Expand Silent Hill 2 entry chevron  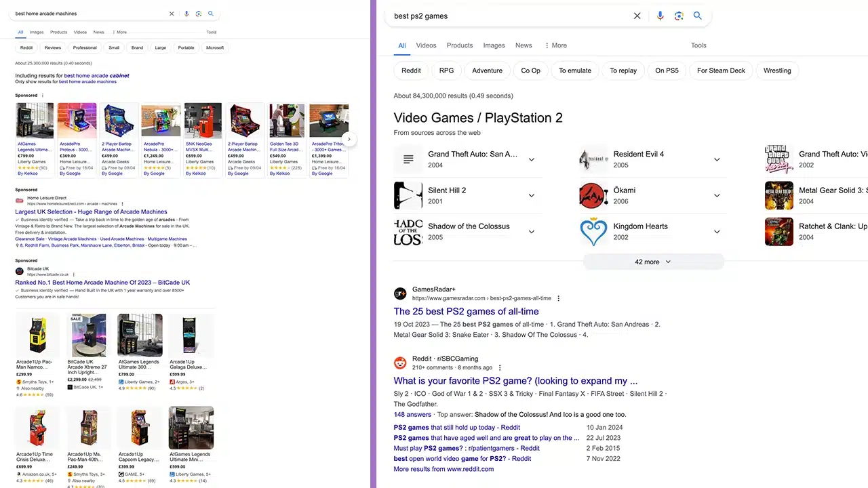click(532, 195)
